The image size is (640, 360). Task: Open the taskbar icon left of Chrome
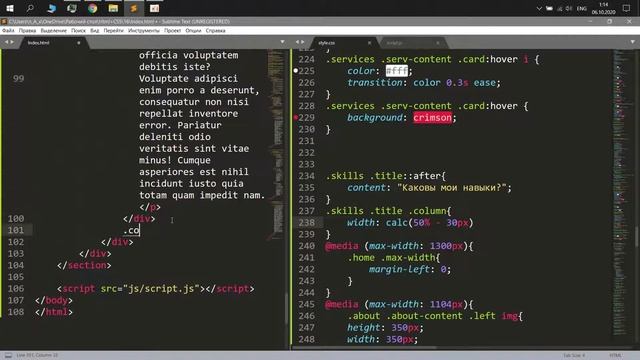pyautogui.click(x=72, y=8)
